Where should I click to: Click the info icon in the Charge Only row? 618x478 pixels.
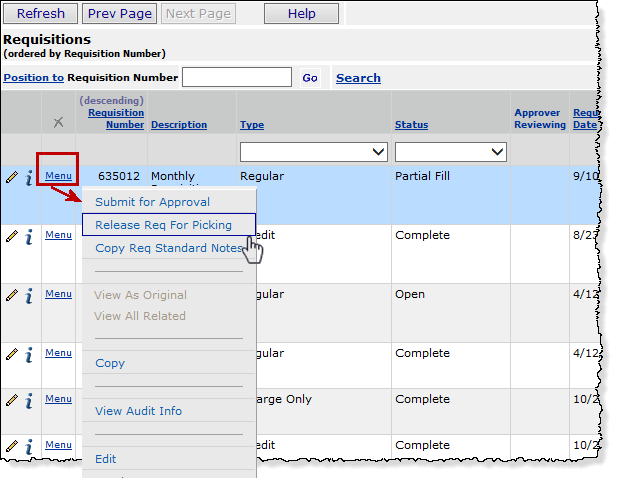(x=29, y=400)
